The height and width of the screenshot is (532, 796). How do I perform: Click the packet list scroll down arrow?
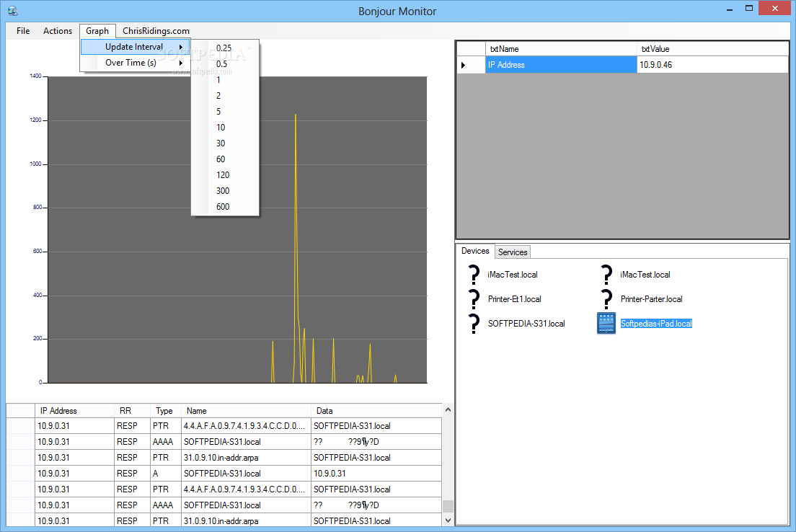pos(448,520)
